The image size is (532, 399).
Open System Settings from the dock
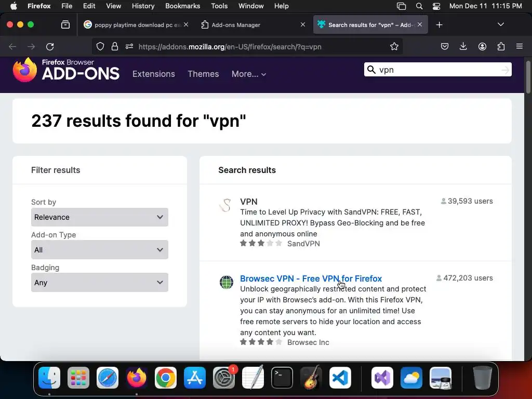tap(224, 378)
